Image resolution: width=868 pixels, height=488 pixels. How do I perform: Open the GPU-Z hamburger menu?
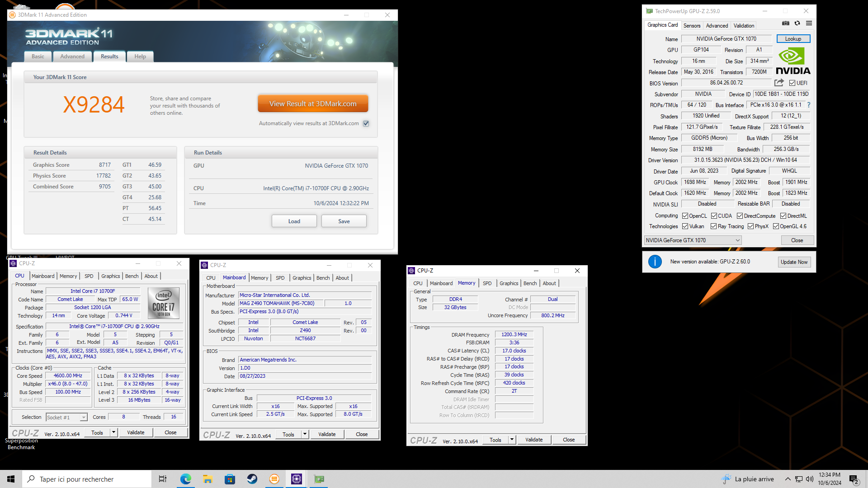[809, 23]
